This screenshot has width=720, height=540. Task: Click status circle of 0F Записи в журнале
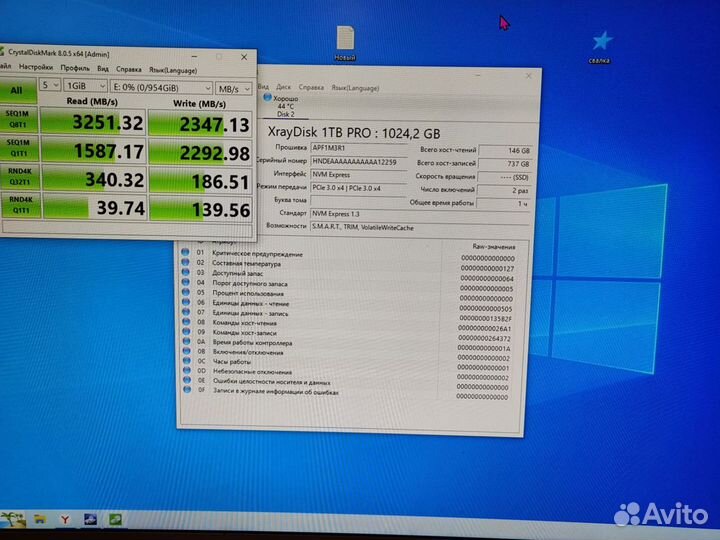pyautogui.click(x=187, y=390)
